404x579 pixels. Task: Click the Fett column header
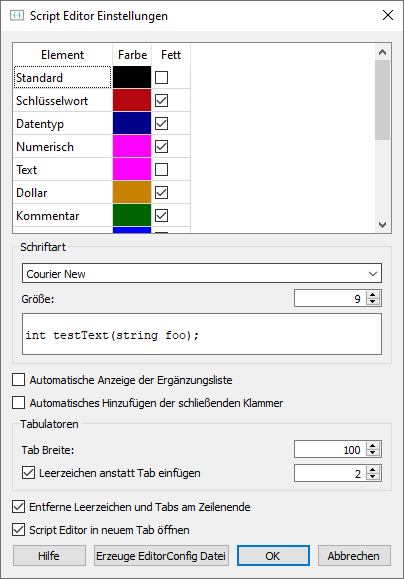pyautogui.click(x=171, y=55)
